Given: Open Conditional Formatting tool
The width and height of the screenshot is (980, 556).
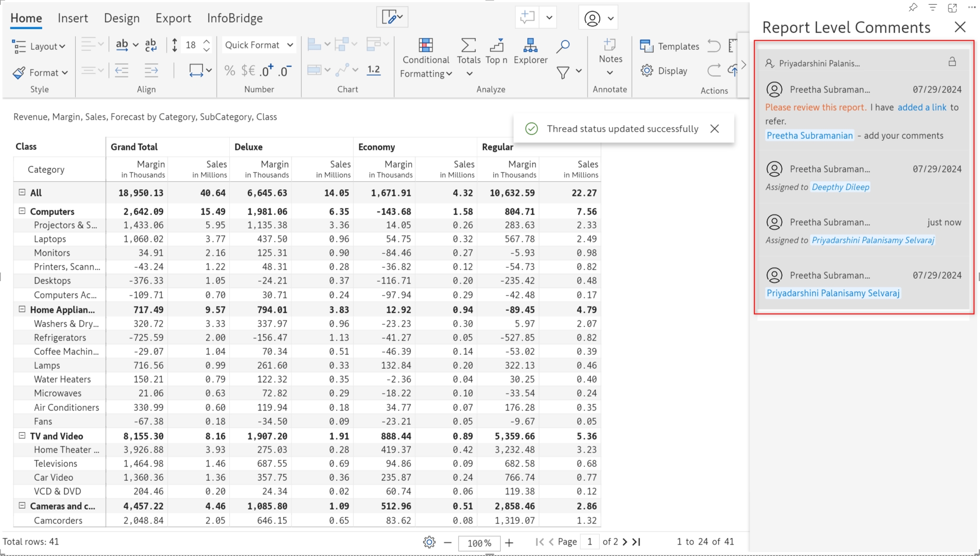Looking at the screenshot, I should click(425, 58).
